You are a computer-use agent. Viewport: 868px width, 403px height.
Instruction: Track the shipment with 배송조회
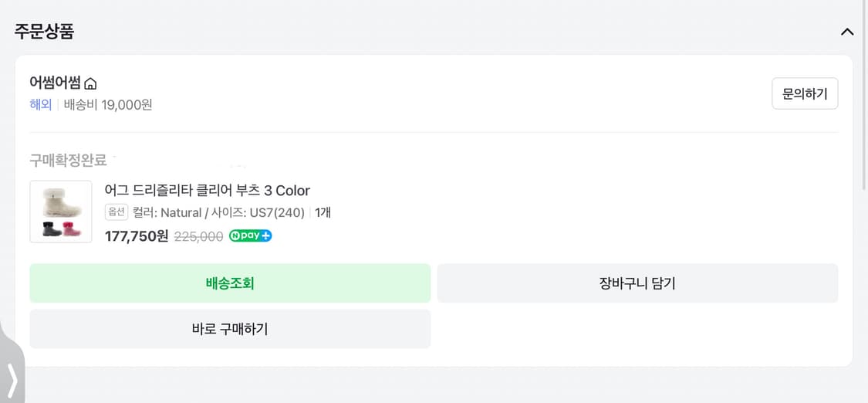click(230, 283)
